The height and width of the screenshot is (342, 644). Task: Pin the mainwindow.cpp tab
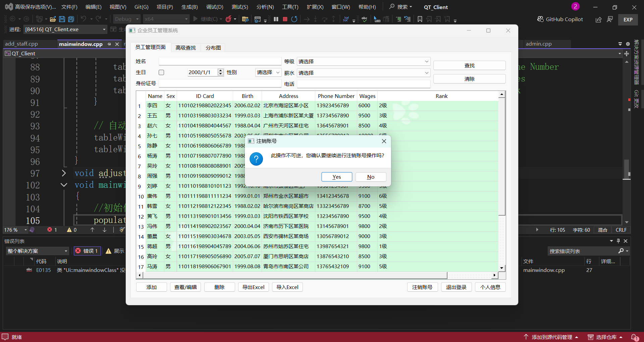pyautogui.click(x=109, y=44)
